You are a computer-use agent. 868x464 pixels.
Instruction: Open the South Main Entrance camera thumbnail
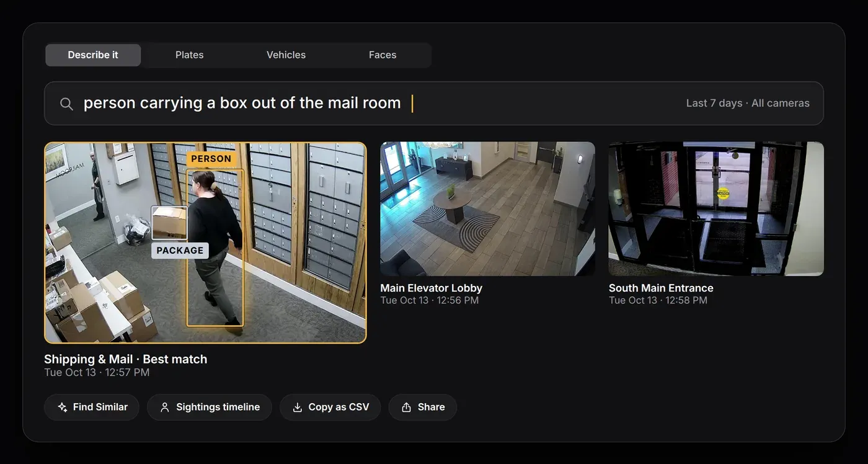tap(716, 209)
